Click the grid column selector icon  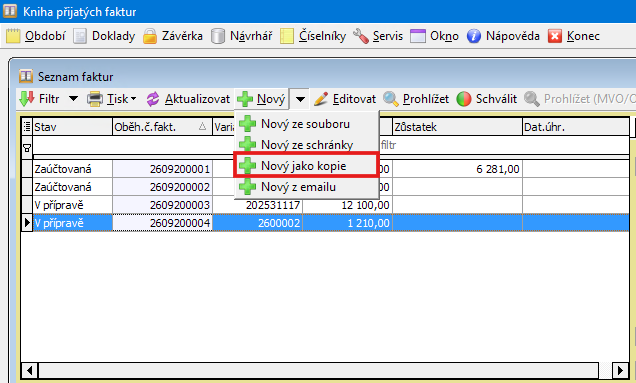27,127
